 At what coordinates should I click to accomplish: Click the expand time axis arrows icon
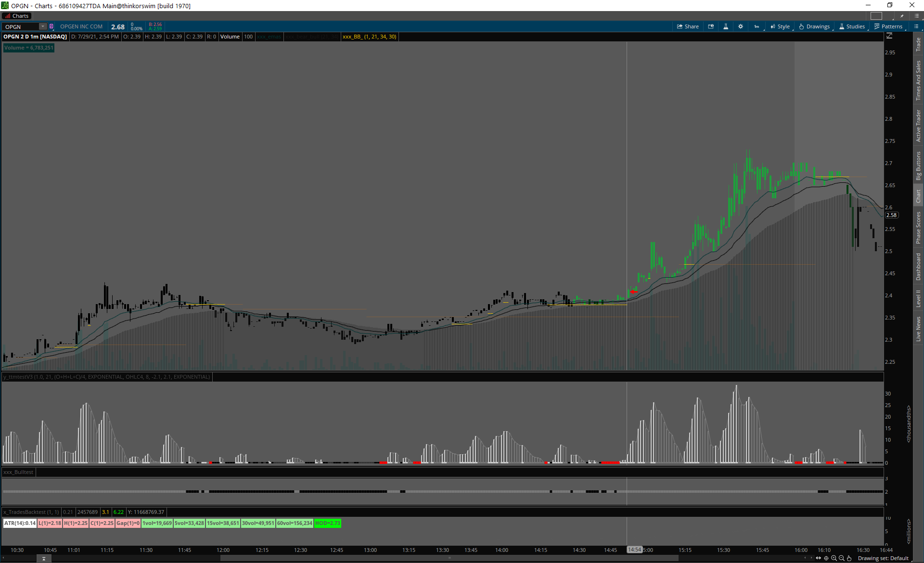click(819, 558)
